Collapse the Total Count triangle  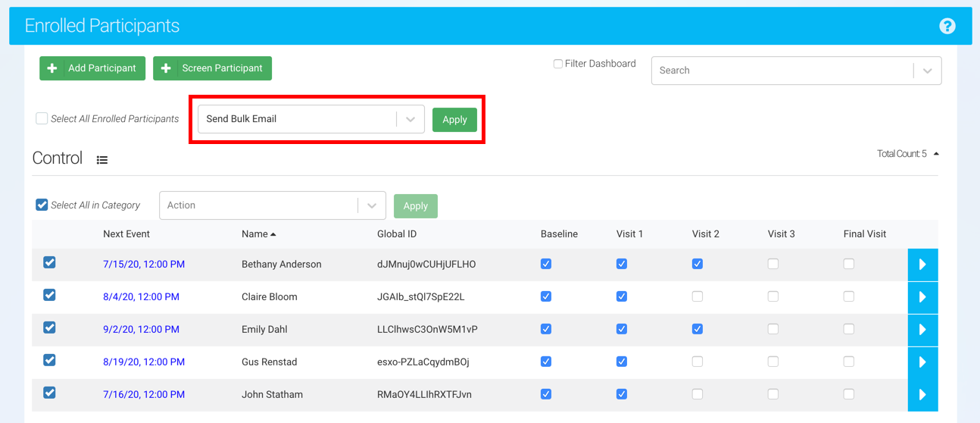(x=936, y=154)
